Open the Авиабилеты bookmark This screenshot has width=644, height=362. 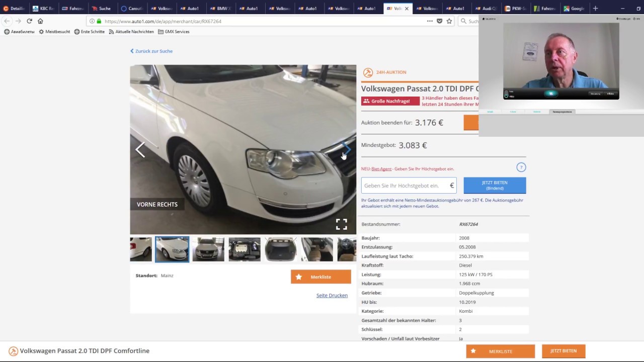(19, 32)
